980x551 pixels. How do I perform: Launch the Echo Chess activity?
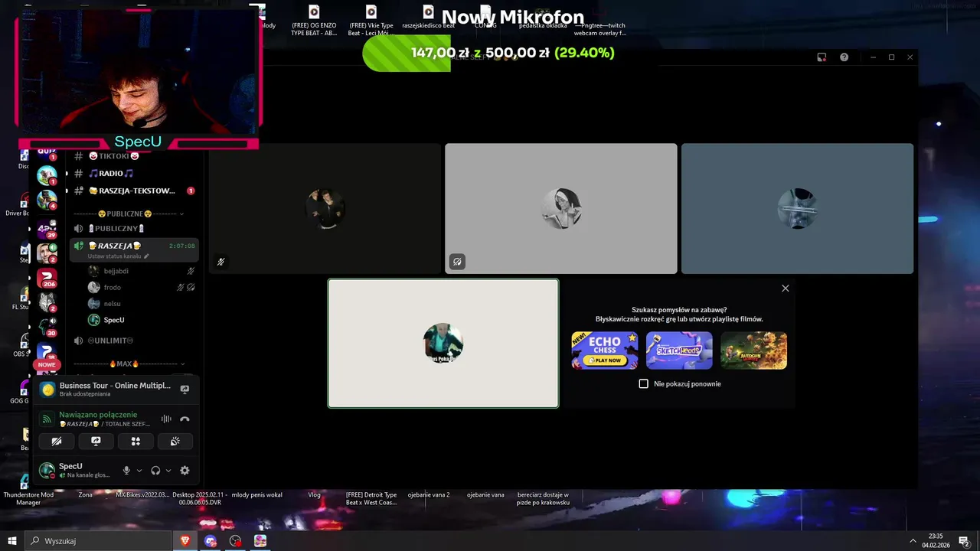point(605,350)
